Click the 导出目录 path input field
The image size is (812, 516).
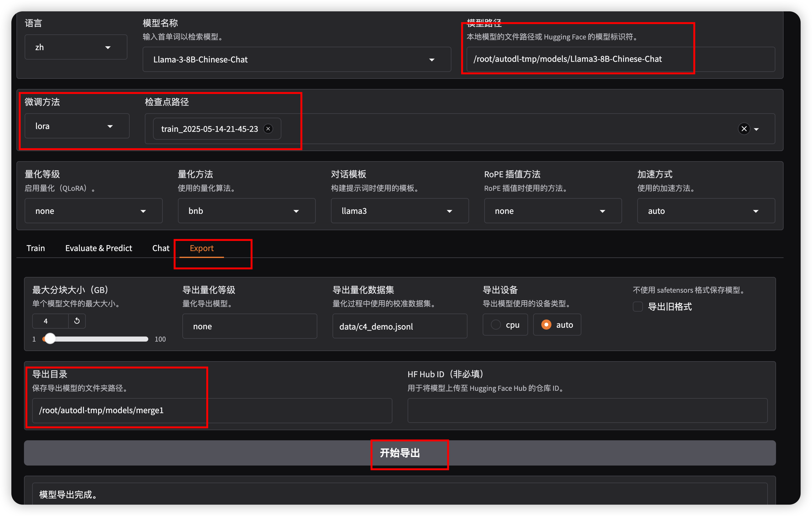[212, 410]
